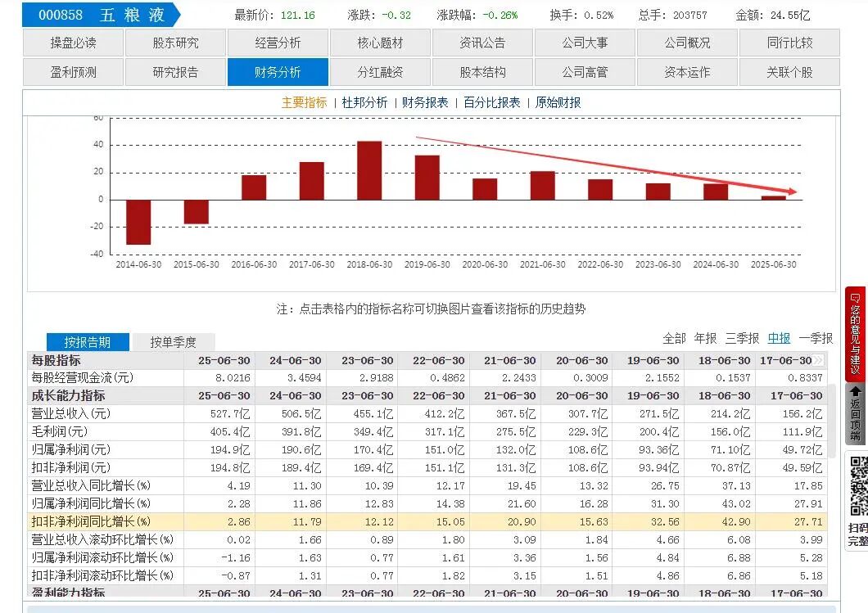This screenshot has height=613, width=868.
Task: Open the 资本运作 tab
Action: [x=688, y=72]
